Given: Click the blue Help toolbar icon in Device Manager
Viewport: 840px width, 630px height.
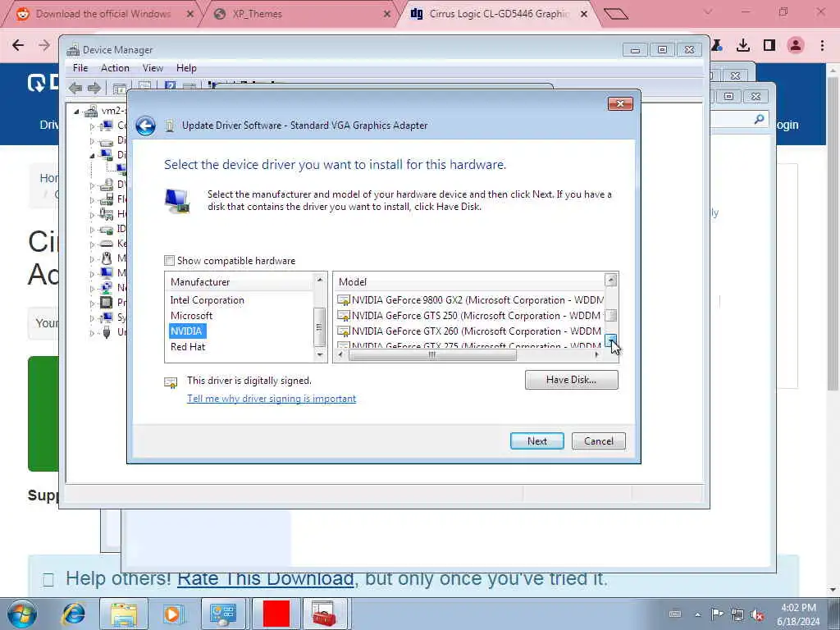Looking at the screenshot, I should pos(171,87).
